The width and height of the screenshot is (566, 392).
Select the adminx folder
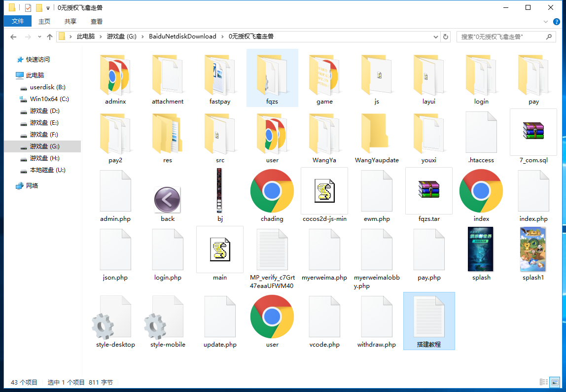point(115,75)
